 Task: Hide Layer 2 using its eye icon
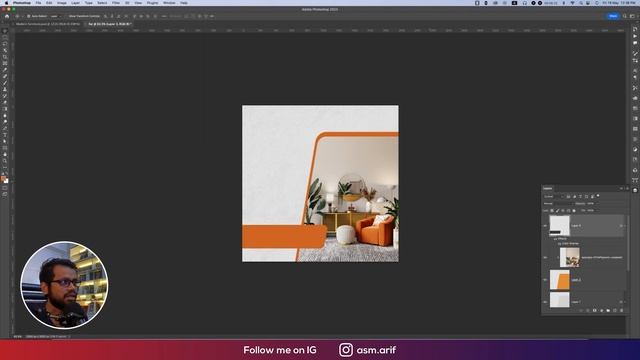[545, 280]
